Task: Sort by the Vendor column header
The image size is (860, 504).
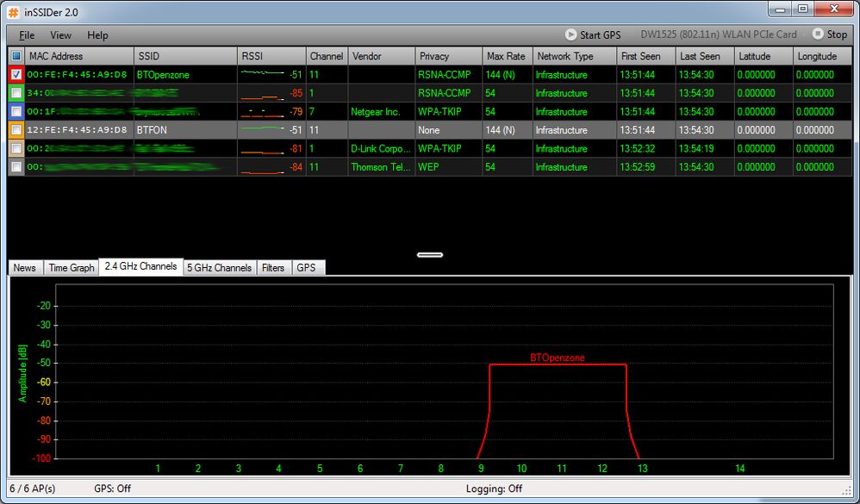Action: [382, 56]
